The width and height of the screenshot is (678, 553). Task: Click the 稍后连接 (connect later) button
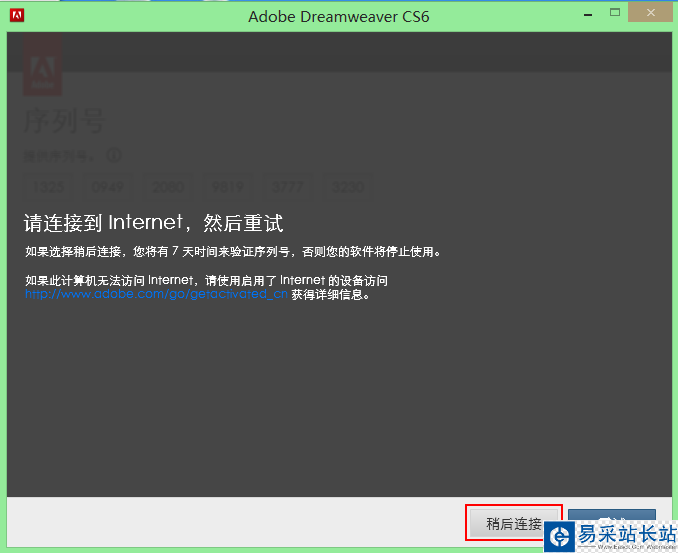(513, 523)
